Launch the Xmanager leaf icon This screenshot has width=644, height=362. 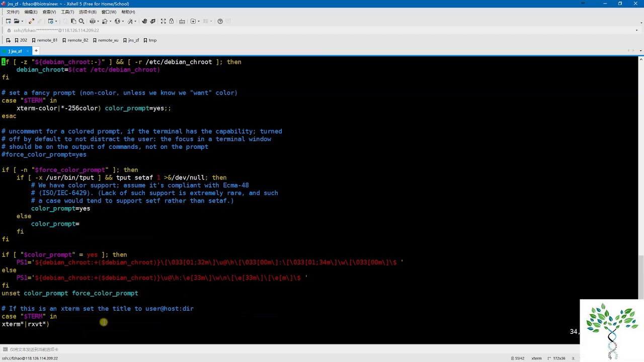point(152,21)
